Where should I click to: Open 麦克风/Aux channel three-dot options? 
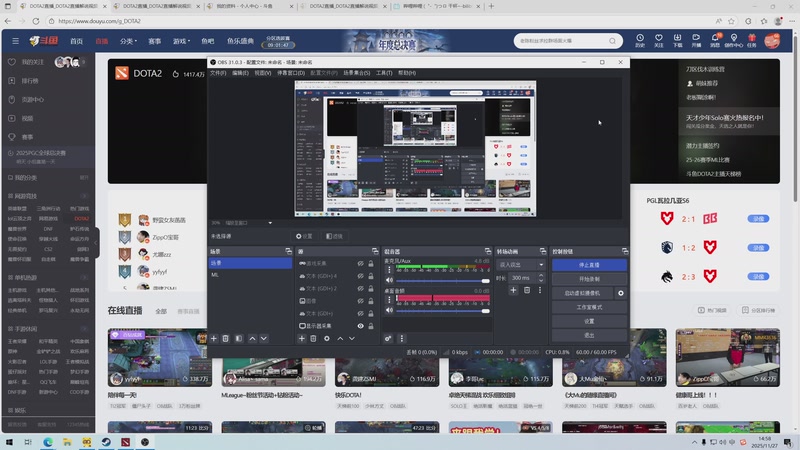(389, 269)
